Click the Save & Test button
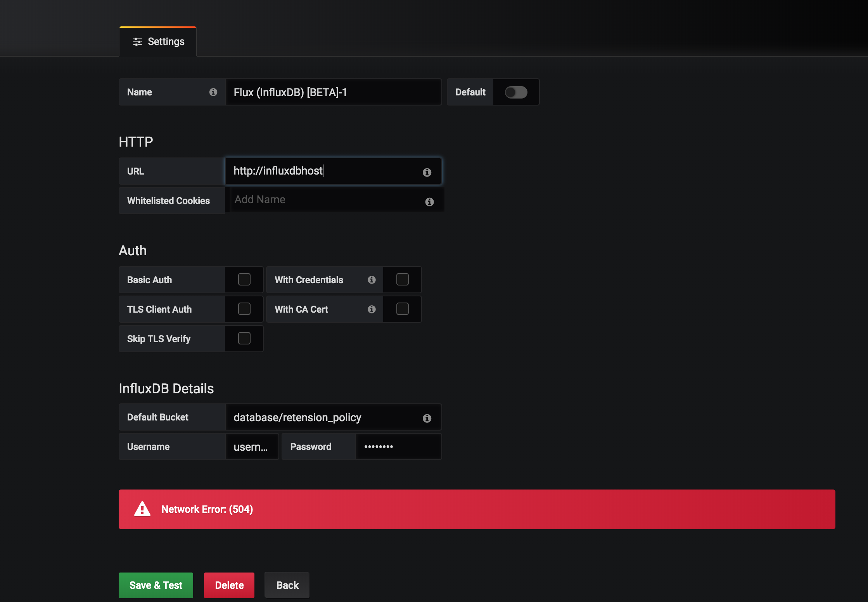Image resolution: width=868 pixels, height=602 pixels. click(x=156, y=585)
